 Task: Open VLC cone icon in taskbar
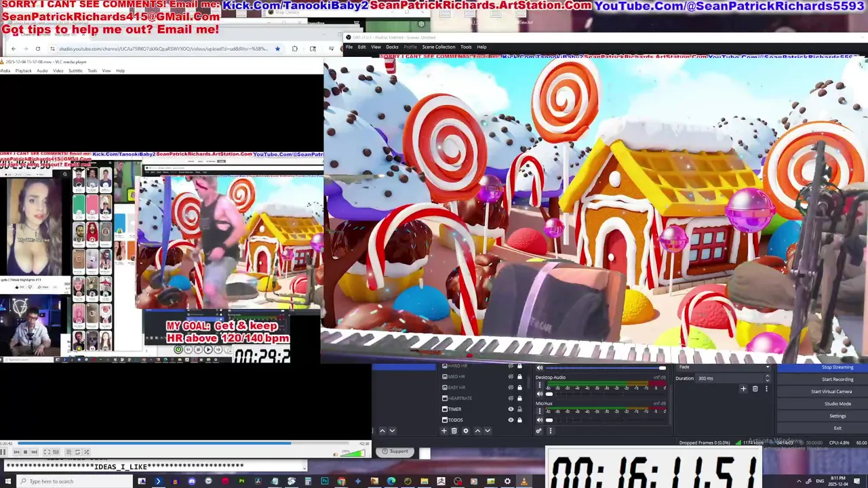524,481
